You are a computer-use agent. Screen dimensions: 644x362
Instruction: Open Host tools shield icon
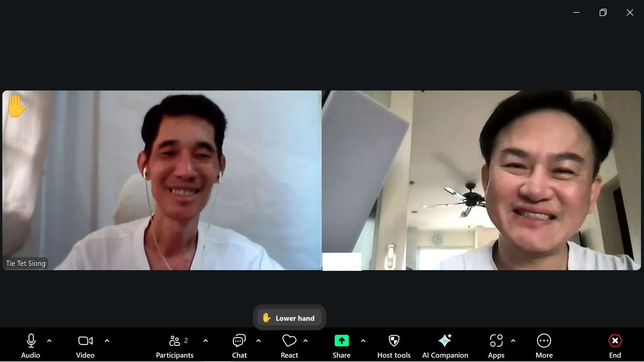pos(394,341)
